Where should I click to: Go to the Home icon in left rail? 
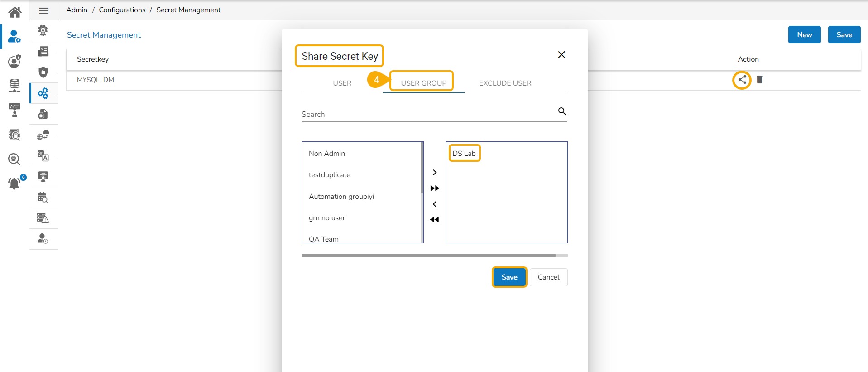click(14, 12)
